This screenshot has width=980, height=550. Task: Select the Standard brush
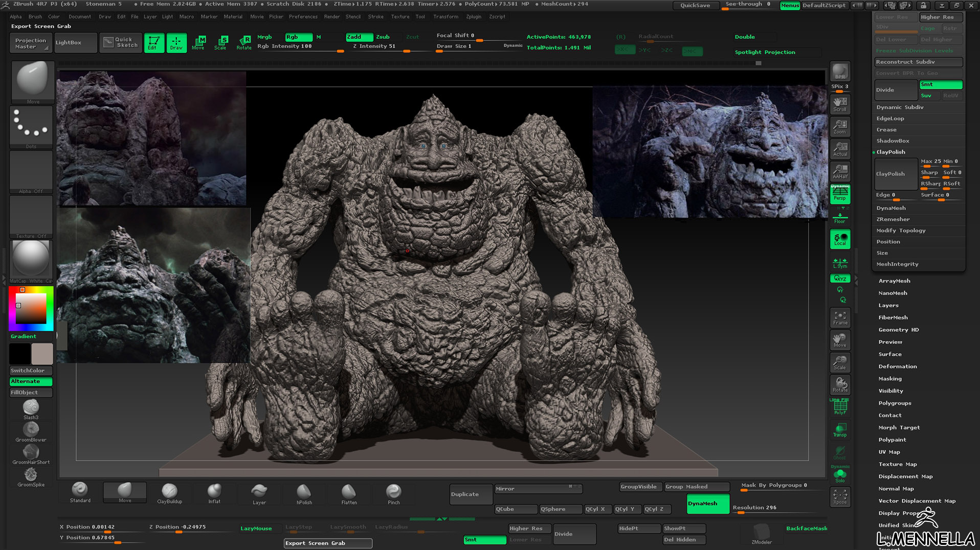tap(80, 493)
